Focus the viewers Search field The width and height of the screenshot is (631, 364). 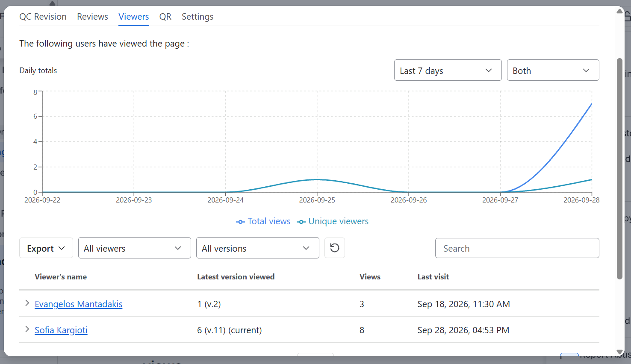point(517,248)
